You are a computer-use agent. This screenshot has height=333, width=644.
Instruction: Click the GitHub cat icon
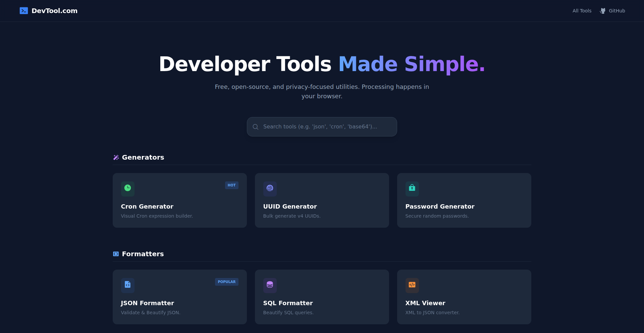pyautogui.click(x=603, y=11)
